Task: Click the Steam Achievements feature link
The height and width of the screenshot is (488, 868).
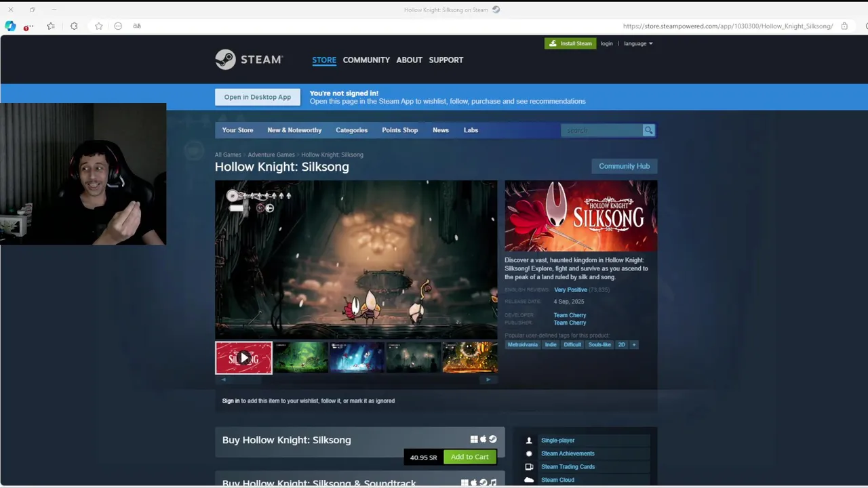Action: [568, 453]
